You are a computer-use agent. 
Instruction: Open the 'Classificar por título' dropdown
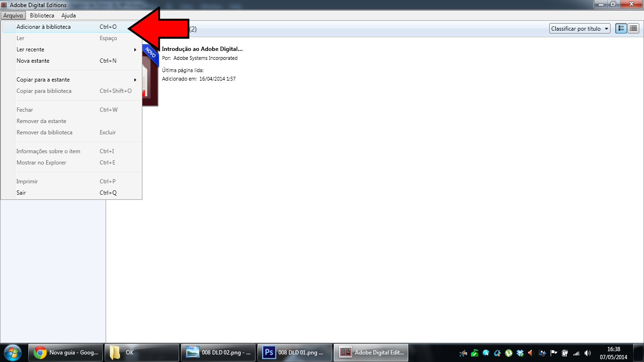[580, 29]
